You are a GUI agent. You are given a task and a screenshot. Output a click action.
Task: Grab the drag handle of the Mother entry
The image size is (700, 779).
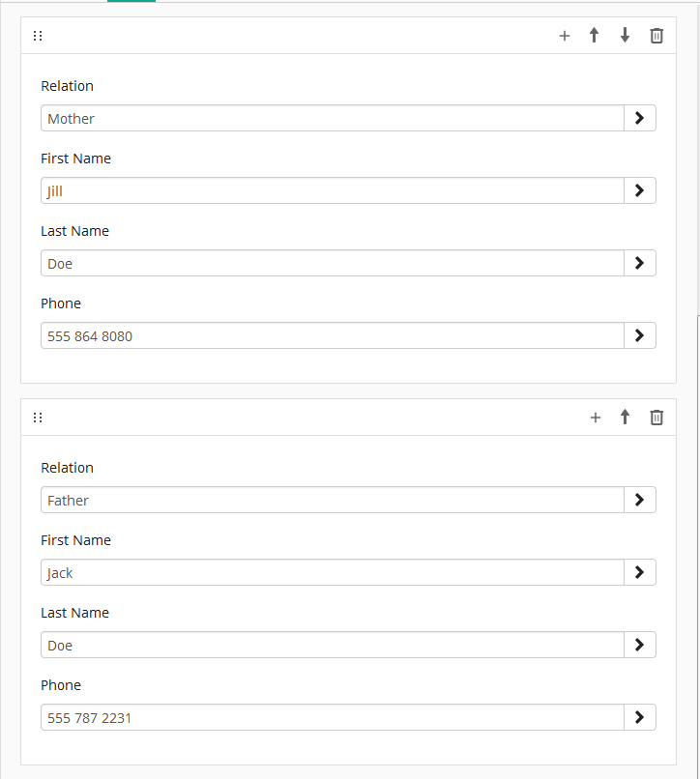(x=38, y=36)
